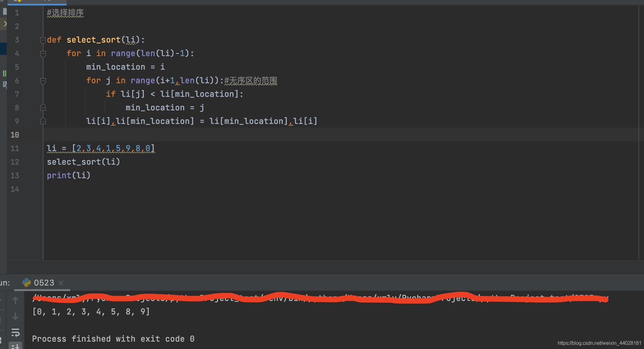Click the Run panel label

coord(5,283)
